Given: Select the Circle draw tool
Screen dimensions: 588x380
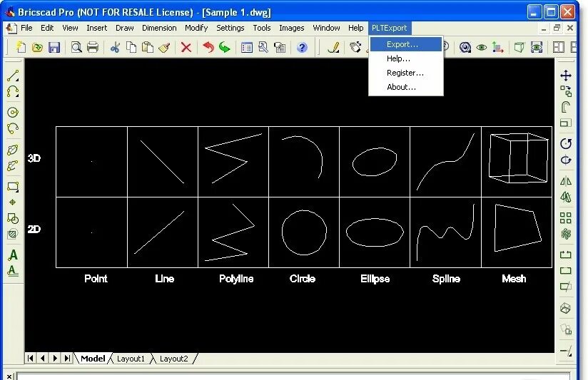Looking at the screenshot, I should [x=13, y=113].
